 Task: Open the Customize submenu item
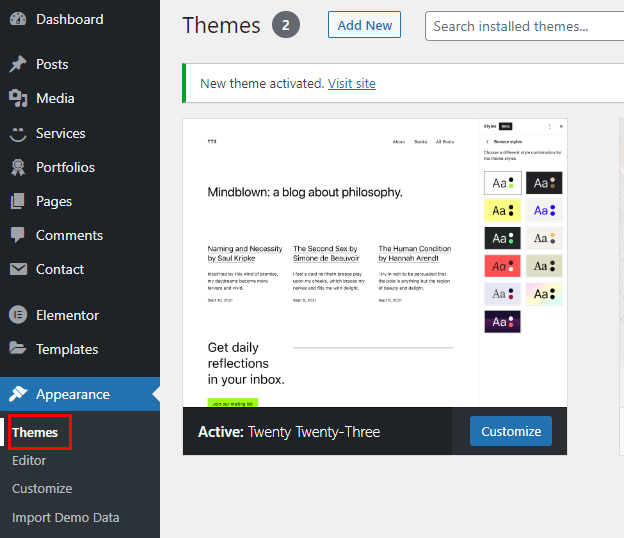[42, 489]
